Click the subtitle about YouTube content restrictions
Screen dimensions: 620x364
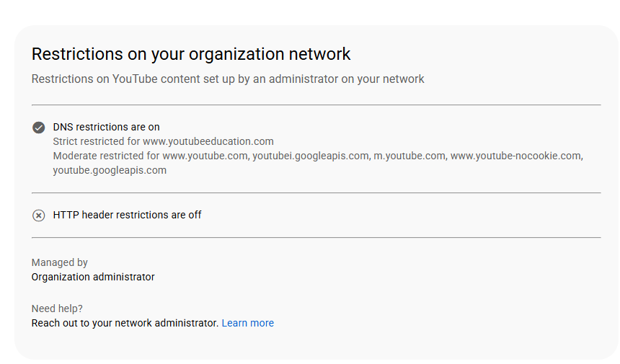tap(228, 79)
